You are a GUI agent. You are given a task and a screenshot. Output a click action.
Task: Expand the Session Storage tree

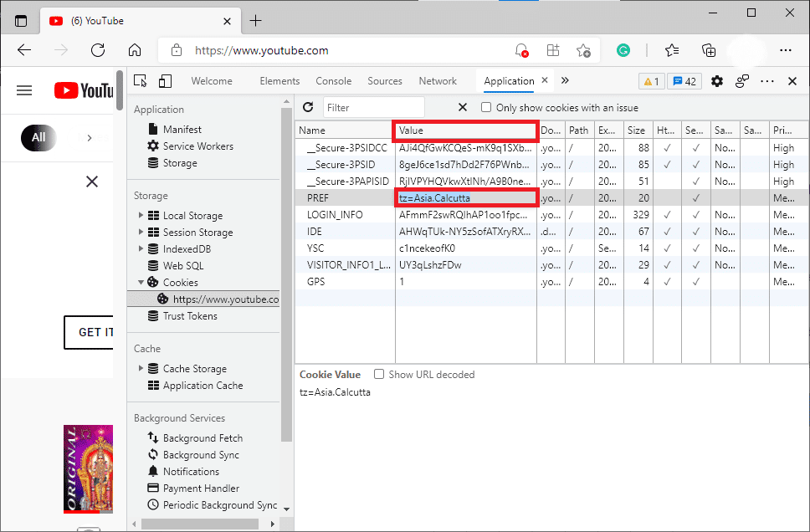[x=141, y=232]
